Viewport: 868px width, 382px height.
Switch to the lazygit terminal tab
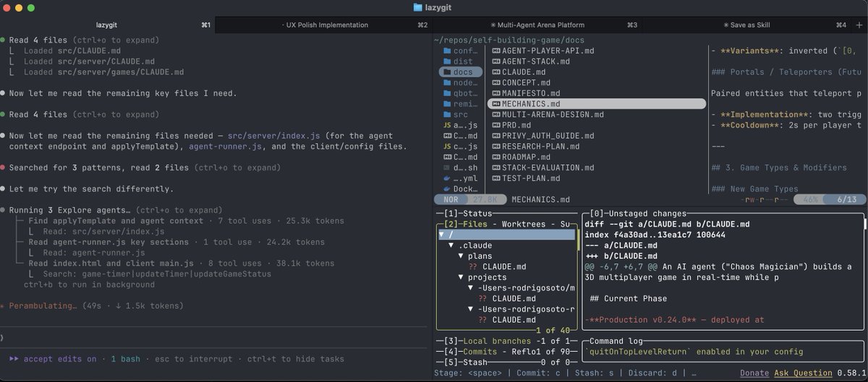coord(107,25)
